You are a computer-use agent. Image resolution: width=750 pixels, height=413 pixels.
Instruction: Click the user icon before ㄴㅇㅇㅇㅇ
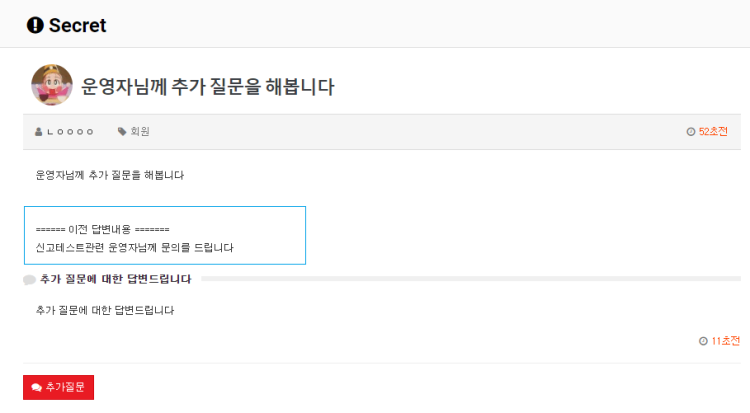click(x=39, y=132)
